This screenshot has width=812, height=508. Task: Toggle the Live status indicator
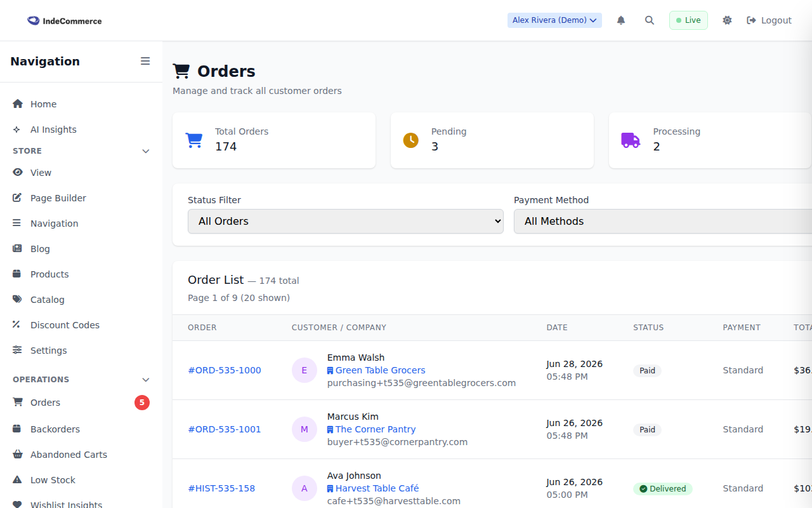click(x=688, y=20)
